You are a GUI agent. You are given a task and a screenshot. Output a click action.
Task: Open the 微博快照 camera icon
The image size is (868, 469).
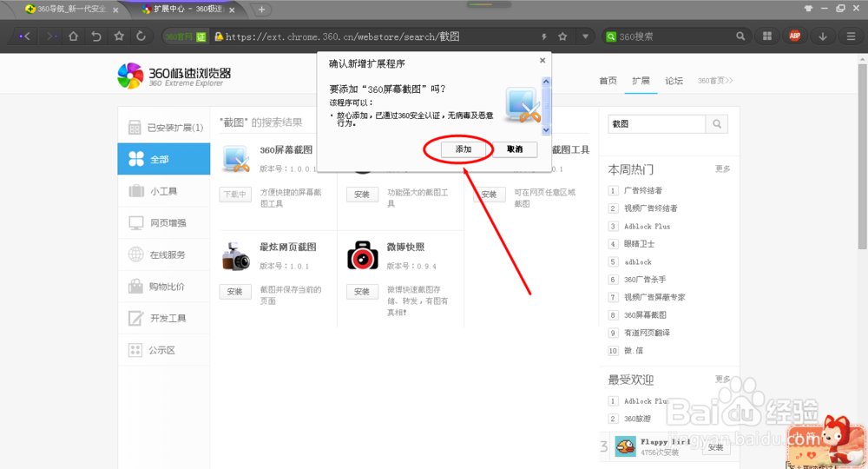point(363,255)
